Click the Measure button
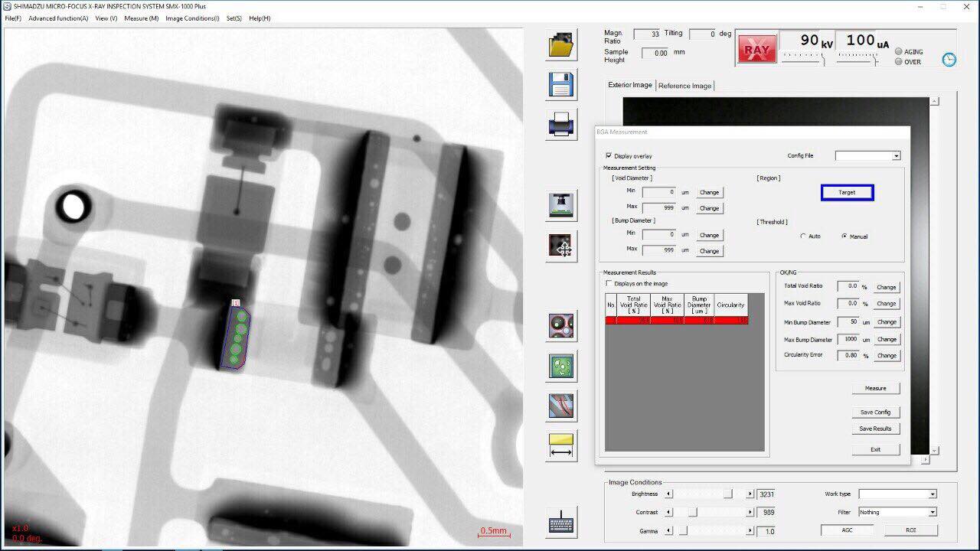 (875, 389)
